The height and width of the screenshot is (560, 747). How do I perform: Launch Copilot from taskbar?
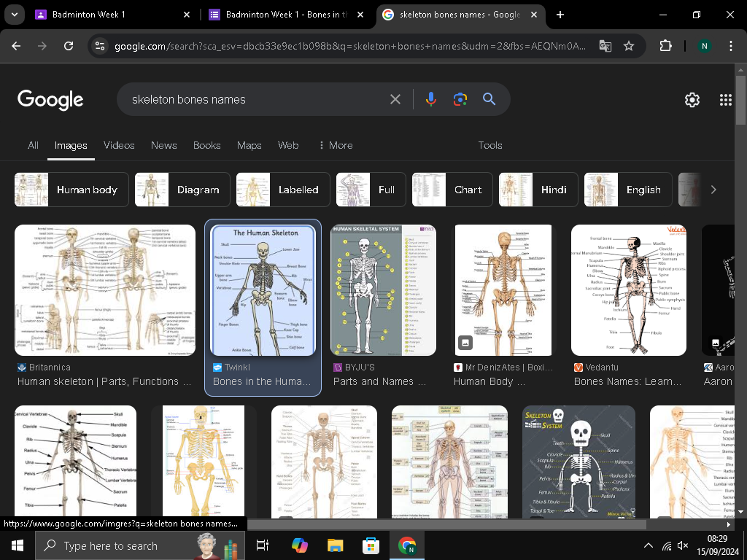300,545
